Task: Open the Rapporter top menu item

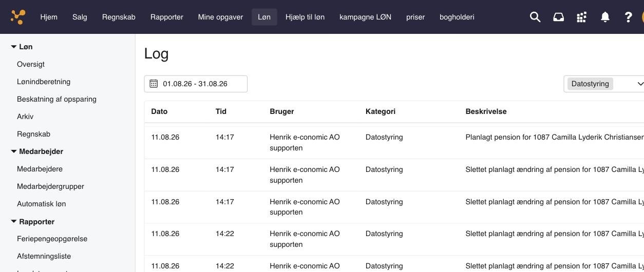Action: [x=167, y=17]
